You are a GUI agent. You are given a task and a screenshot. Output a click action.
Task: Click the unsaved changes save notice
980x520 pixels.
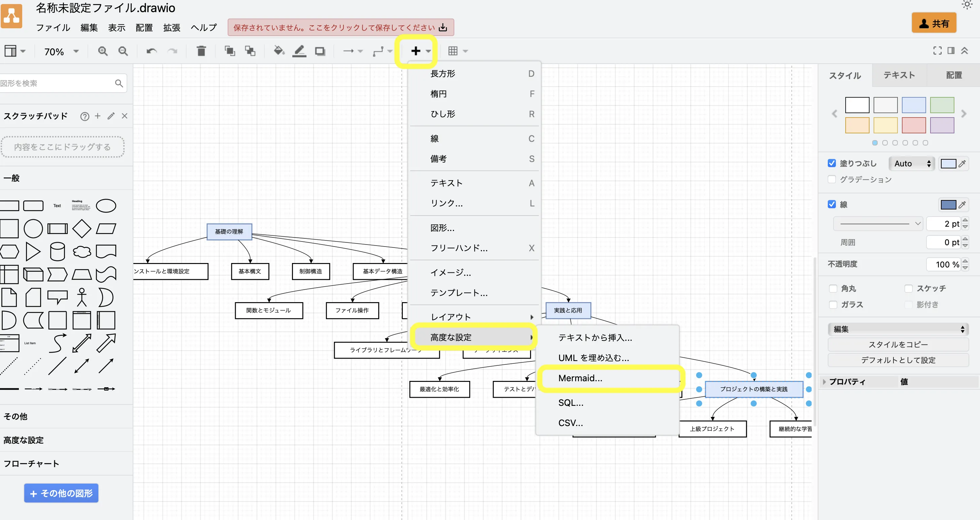340,27
